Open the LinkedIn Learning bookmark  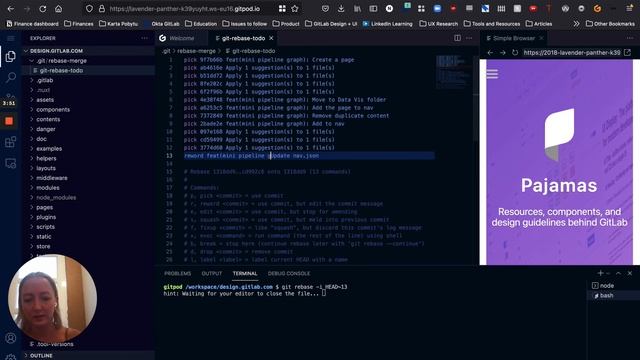tap(387, 24)
